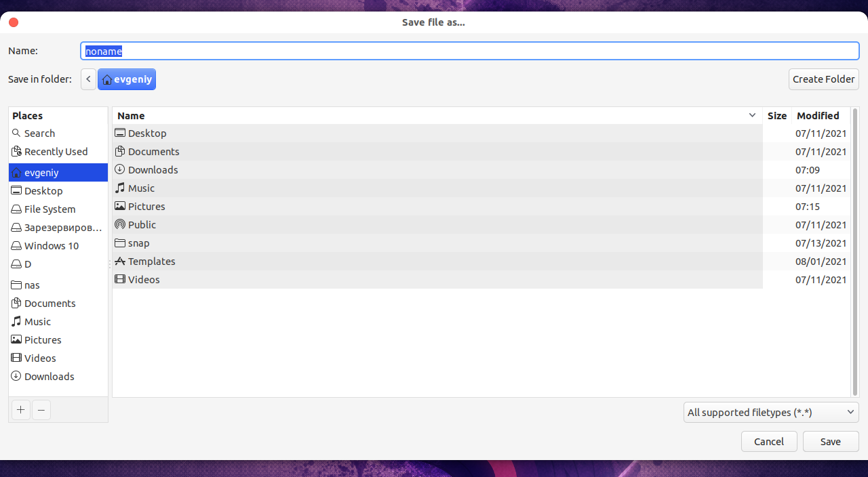Viewport: 868px width, 477px height.
Task: Open the snap folder
Action: click(138, 243)
